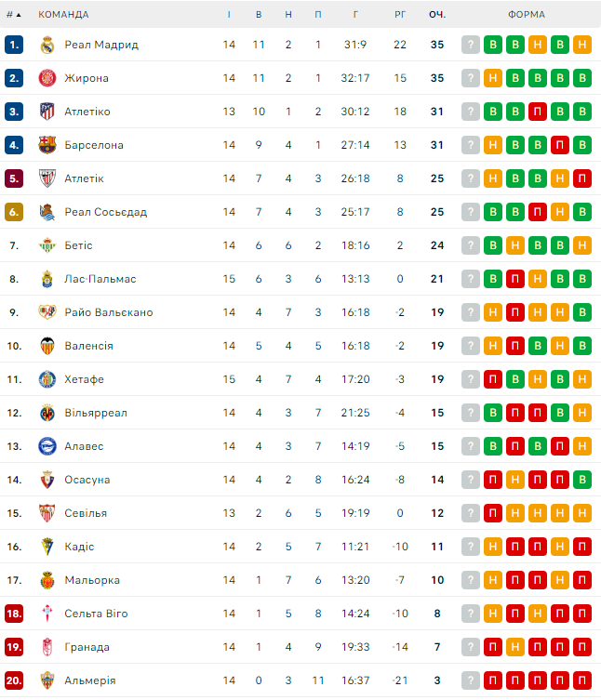Open the Реал Сосьєдад team link
This screenshot has width=601, height=700.
105,212
